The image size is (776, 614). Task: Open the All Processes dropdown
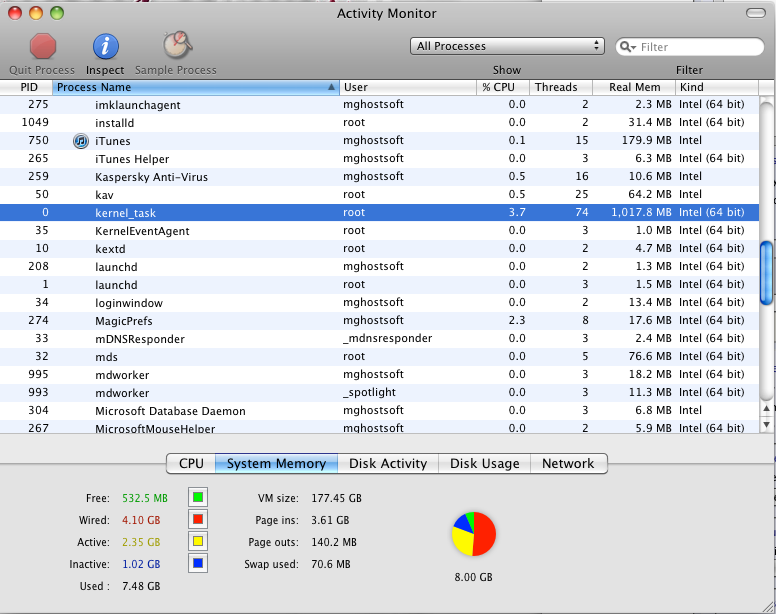(x=507, y=47)
